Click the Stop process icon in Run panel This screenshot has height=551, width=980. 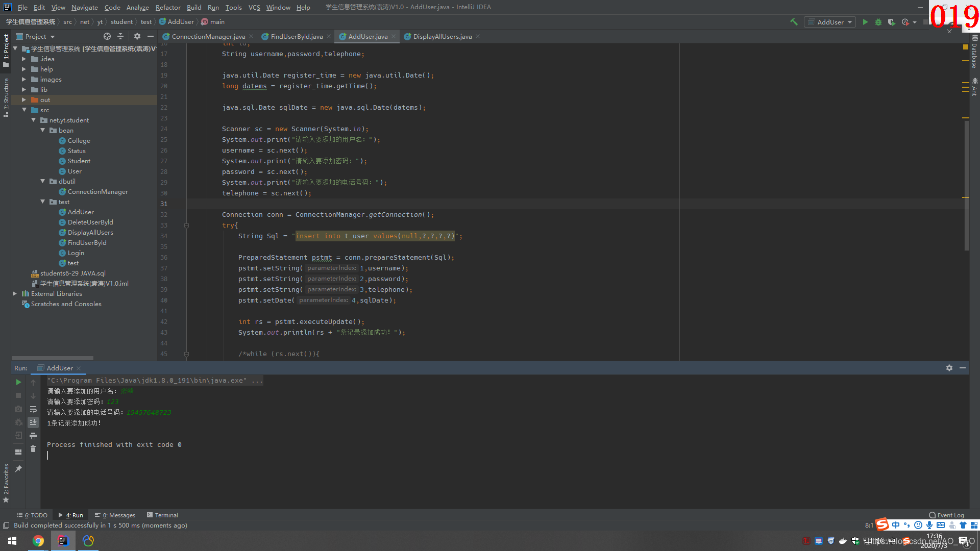[18, 395]
